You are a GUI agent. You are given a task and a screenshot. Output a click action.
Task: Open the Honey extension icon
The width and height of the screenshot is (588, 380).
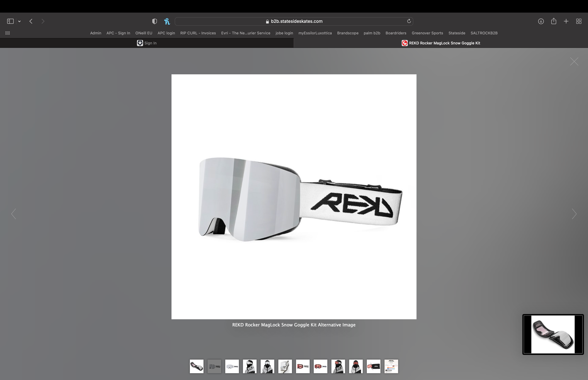point(167,21)
